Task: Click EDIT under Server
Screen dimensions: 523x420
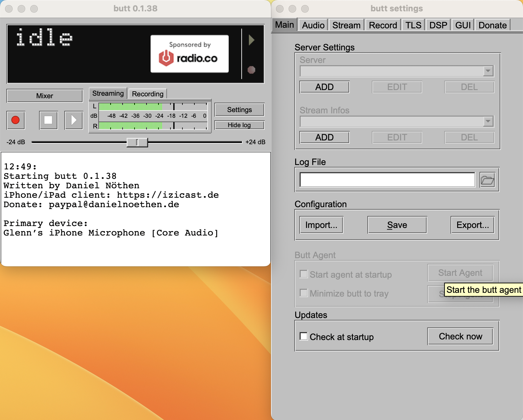Action: point(397,87)
